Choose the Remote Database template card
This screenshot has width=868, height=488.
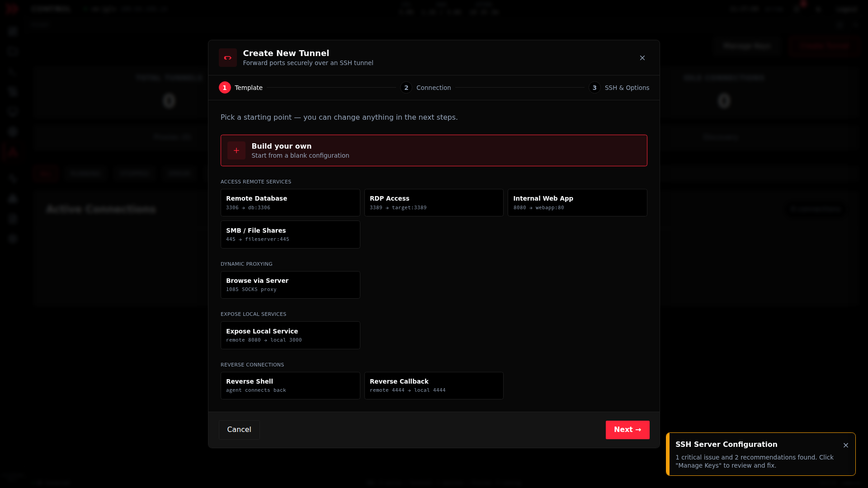(290, 202)
